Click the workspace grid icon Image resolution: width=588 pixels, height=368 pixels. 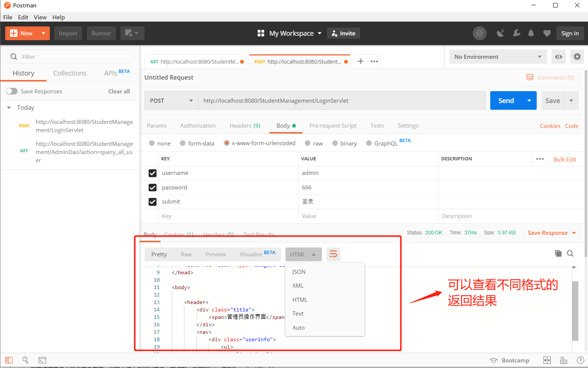[x=261, y=33]
